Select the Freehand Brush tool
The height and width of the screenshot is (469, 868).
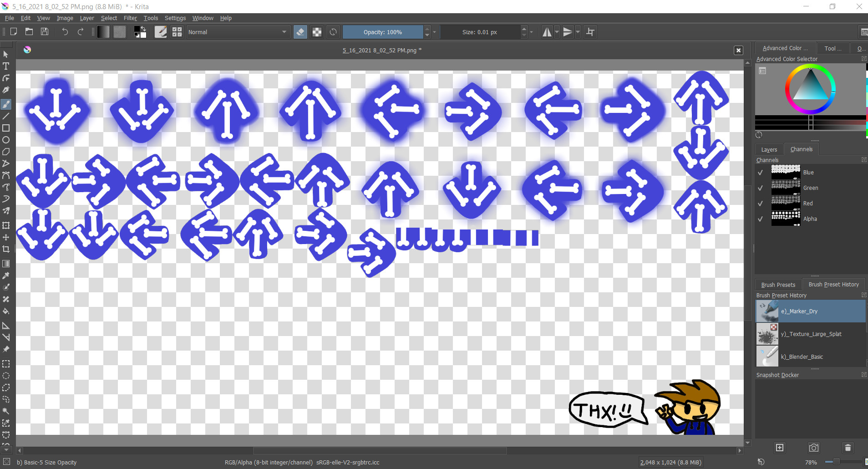point(6,104)
